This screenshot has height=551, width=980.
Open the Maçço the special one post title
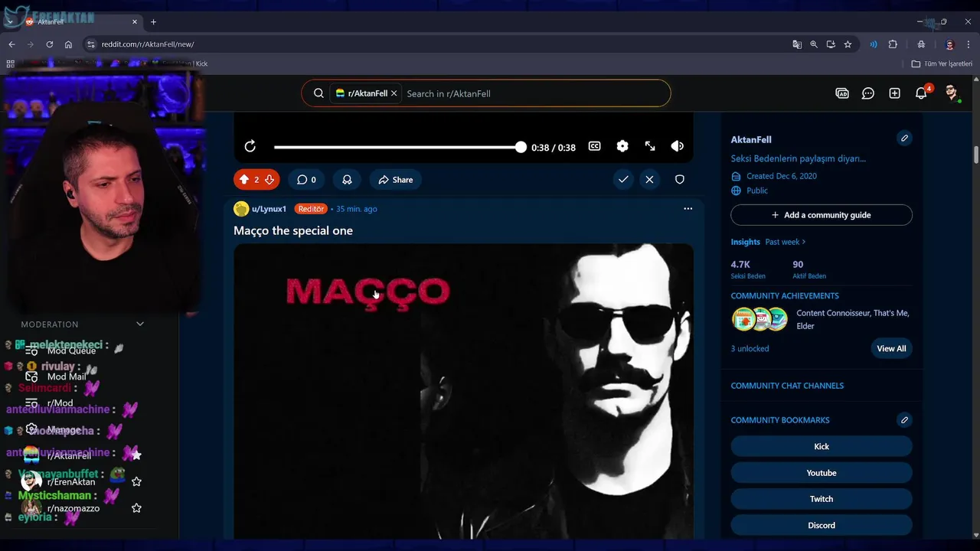[293, 230]
